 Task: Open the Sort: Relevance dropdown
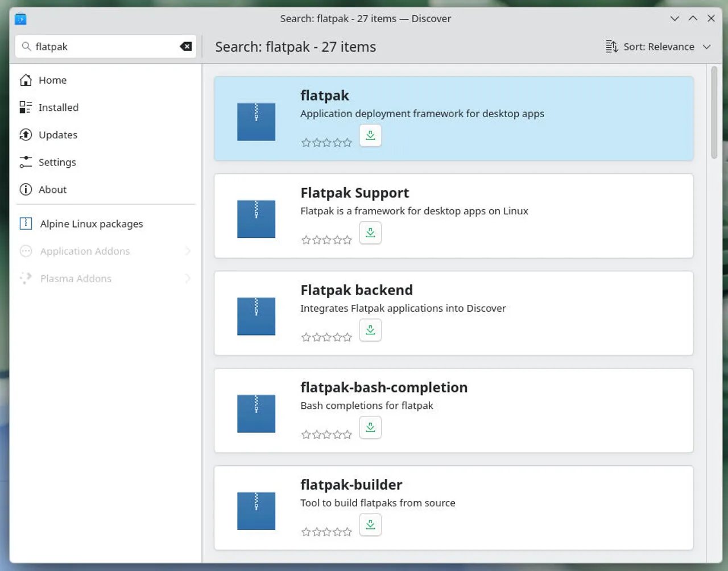659,47
